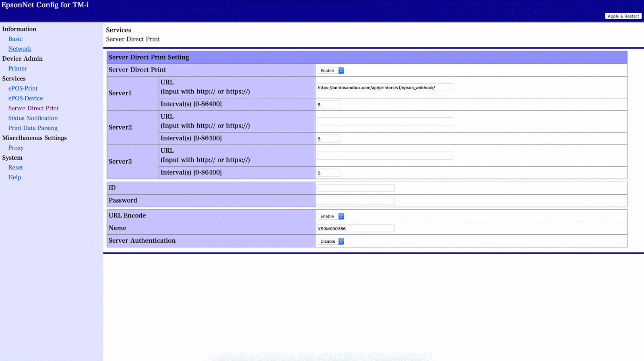This screenshot has height=361, width=644.
Task: Click the 'Password' row label
Action: coord(123,200)
